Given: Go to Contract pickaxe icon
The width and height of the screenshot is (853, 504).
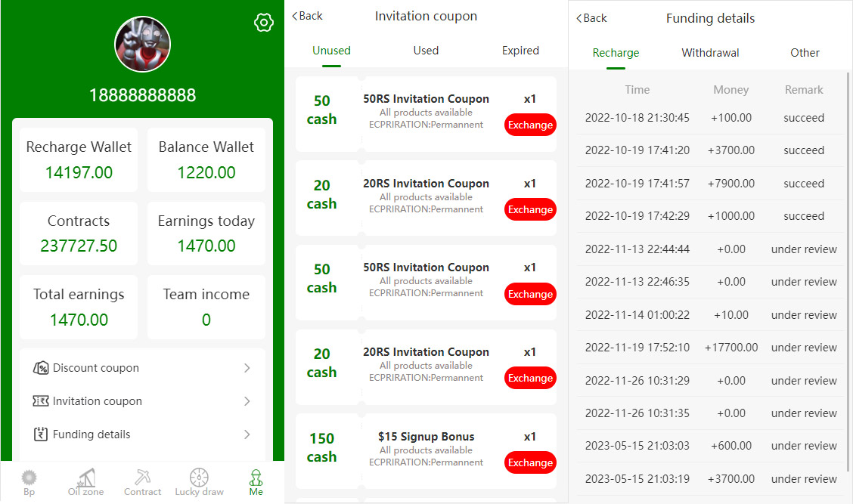Looking at the screenshot, I should pos(142,478).
